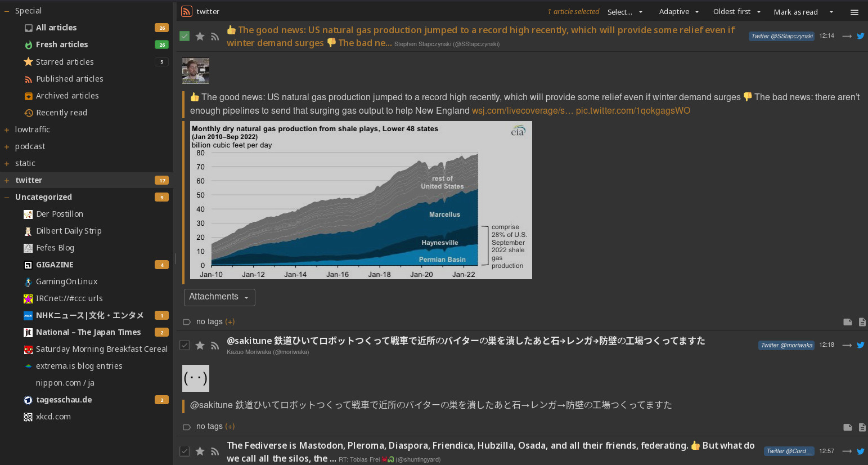
Task: Click RSS icon on the Fediverse article
Action: pos(215,451)
